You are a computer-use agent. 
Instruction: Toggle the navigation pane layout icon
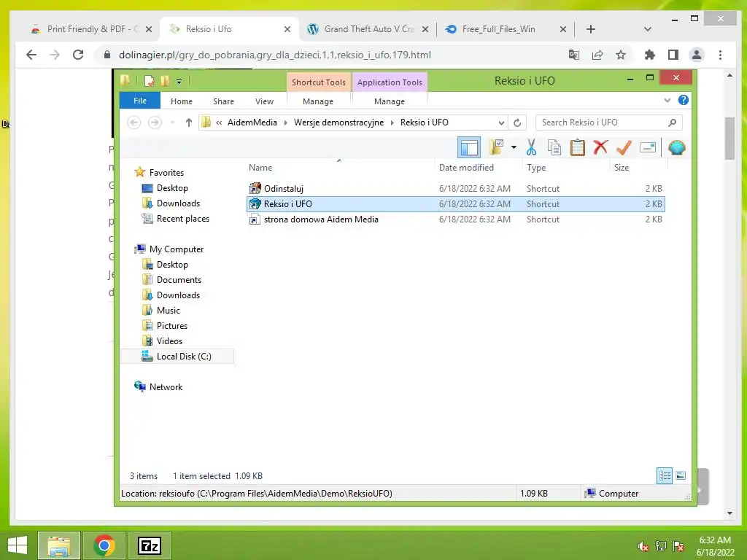469,147
